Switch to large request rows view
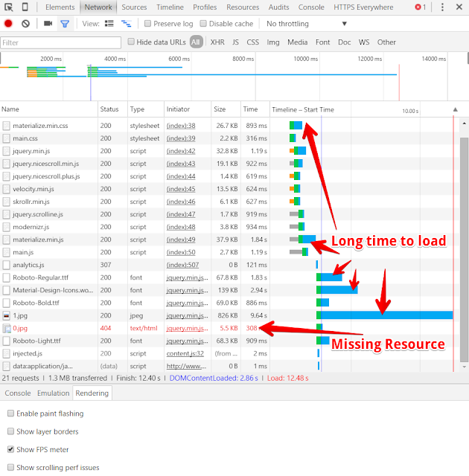469x476 pixels. 109,23
